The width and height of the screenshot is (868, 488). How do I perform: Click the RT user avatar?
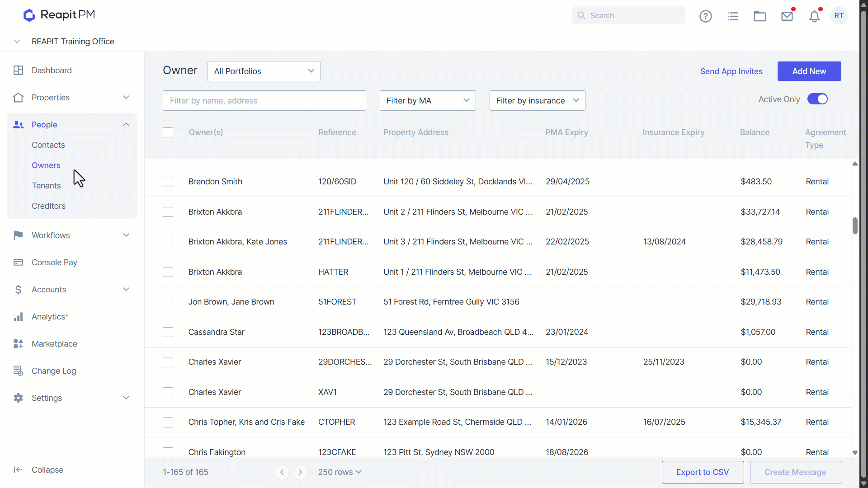839,15
